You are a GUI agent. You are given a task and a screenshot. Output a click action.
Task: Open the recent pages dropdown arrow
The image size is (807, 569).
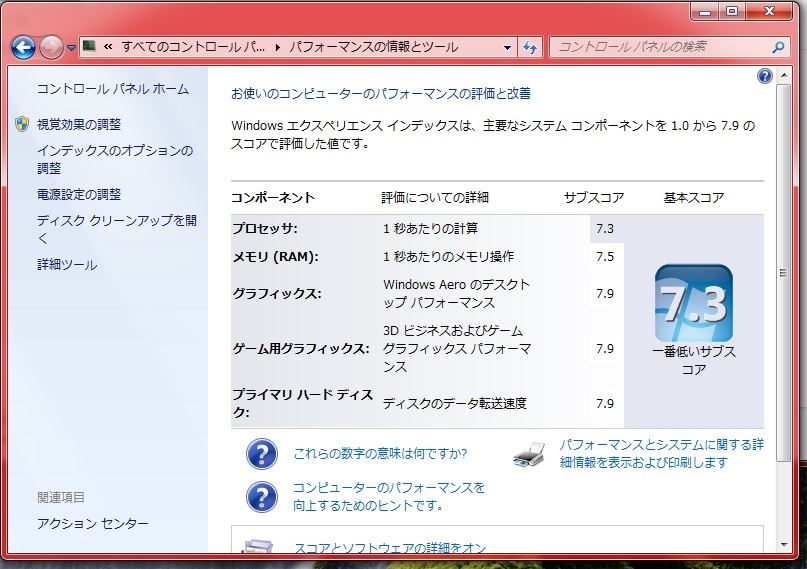(72, 48)
